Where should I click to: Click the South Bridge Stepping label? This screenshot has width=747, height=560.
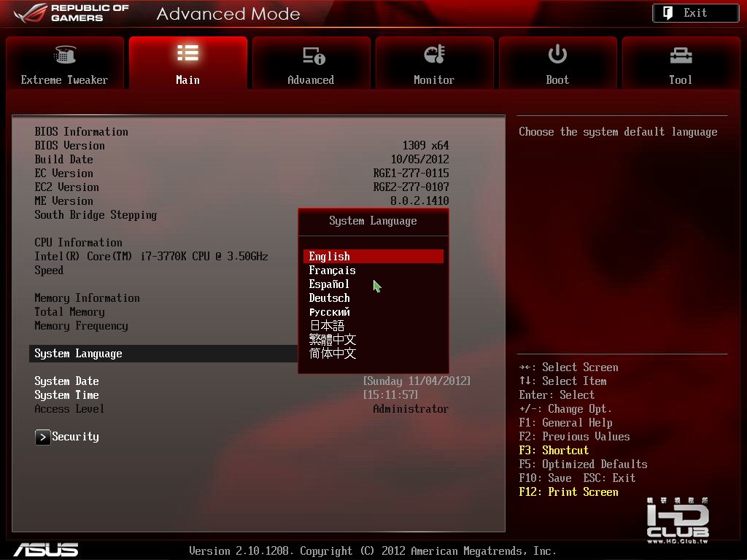(96, 215)
